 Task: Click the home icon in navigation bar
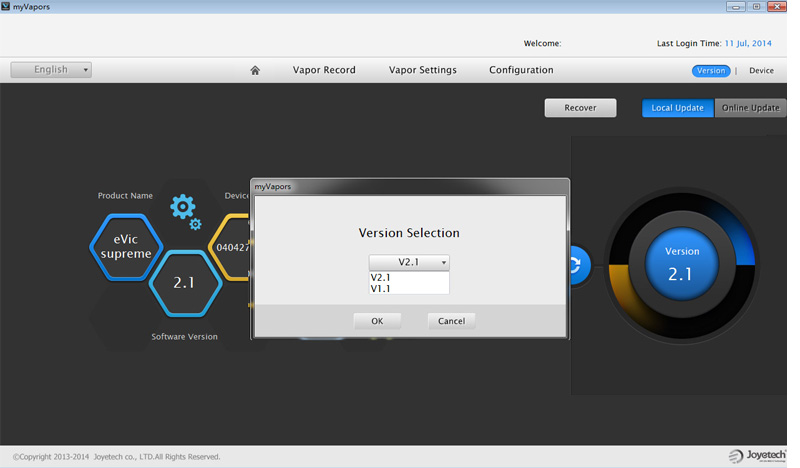(255, 70)
